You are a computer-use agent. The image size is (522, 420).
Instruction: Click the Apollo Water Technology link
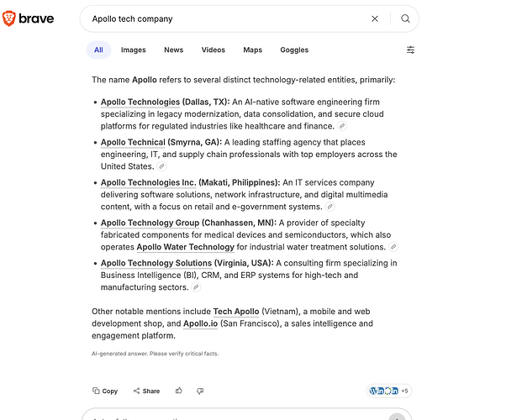pos(186,247)
